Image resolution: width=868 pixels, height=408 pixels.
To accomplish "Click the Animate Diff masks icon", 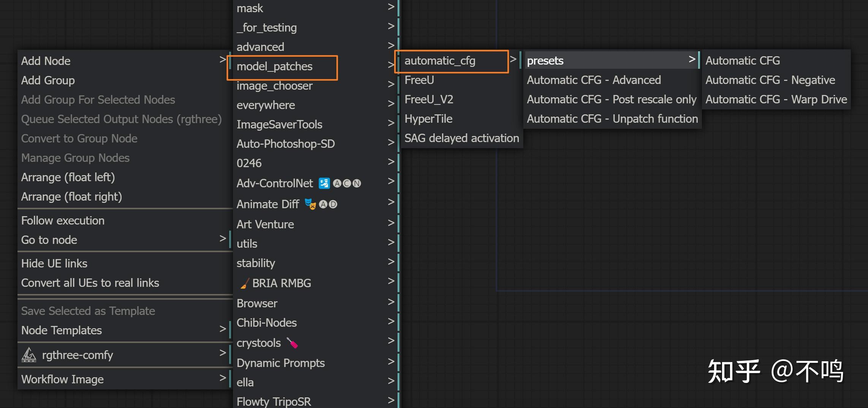I will click(310, 204).
